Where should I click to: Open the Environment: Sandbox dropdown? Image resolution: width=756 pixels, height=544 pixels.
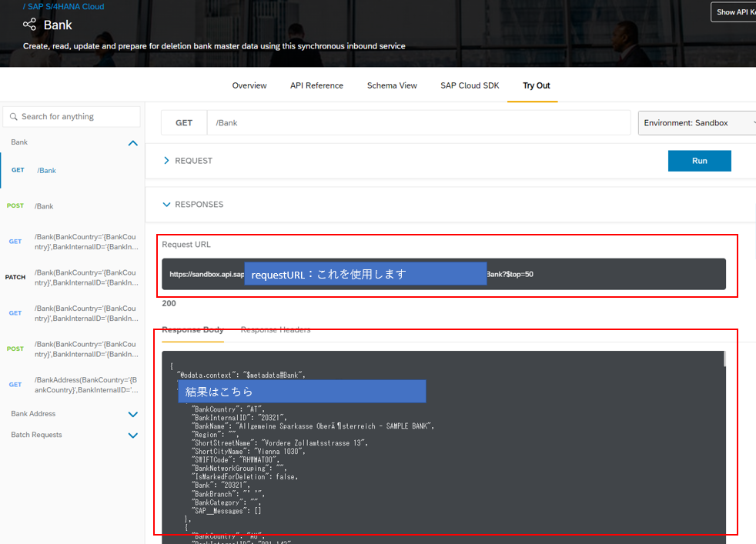[697, 123]
